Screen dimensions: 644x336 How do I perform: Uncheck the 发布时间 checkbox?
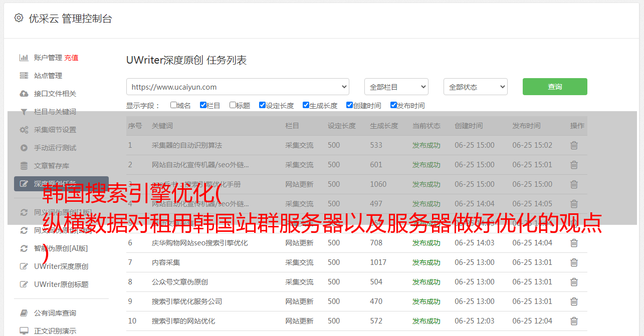click(393, 105)
